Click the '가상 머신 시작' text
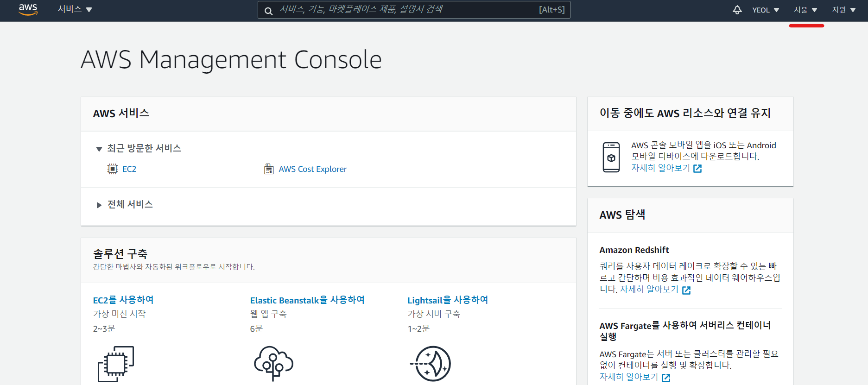868x385 pixels. [x=119, y=314]
